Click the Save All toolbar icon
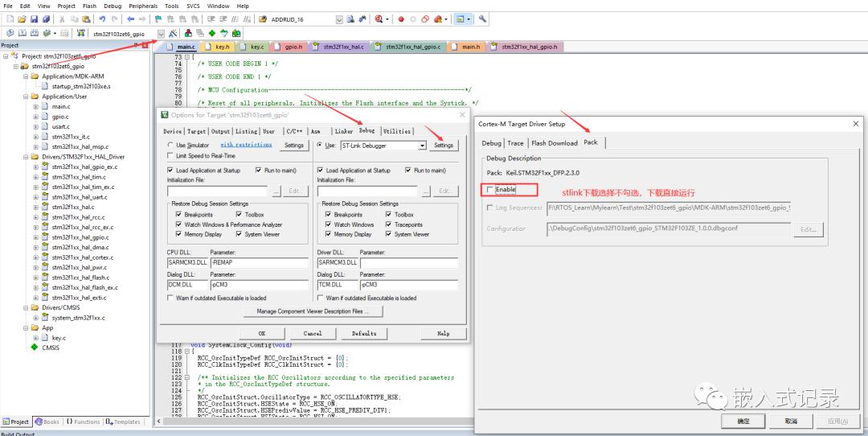868x436 pixels. [x=46, y=19]
